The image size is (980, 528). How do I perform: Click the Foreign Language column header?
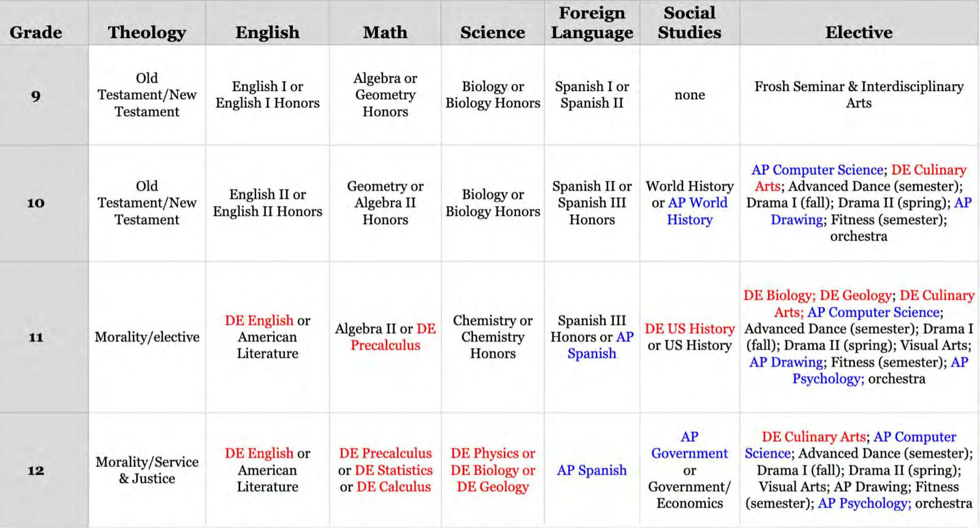[592, 23]
